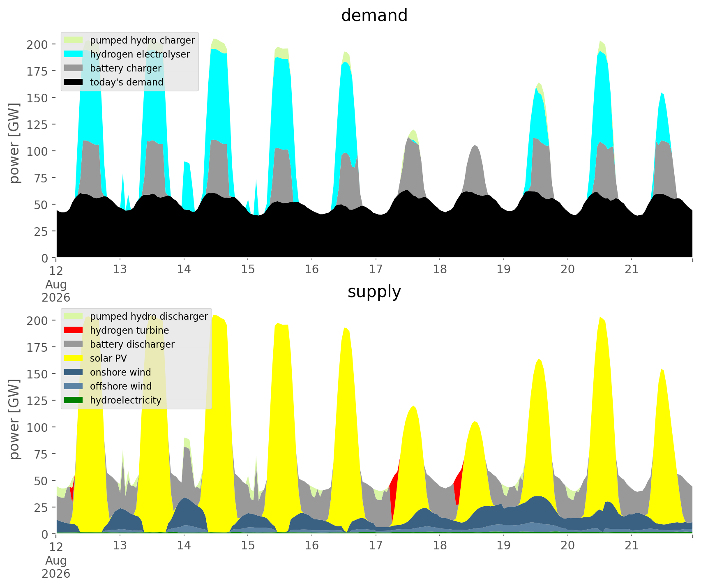701x588 pixels.
Task: Click the green hydroelectricity legend swatch
Action: point(74,400)
